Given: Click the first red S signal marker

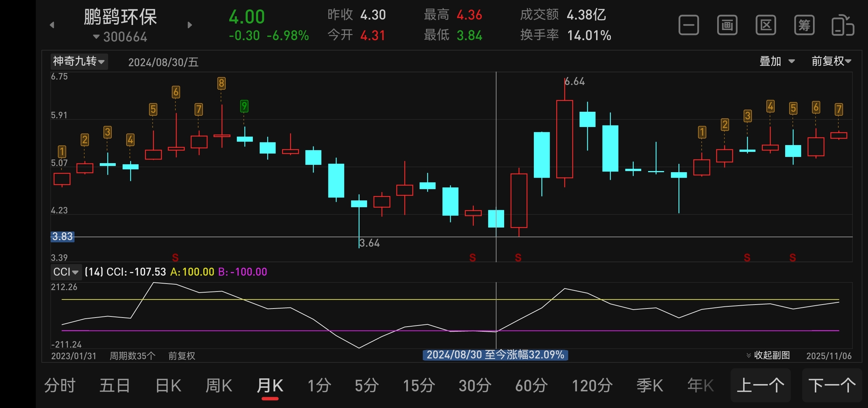Looking at the screenshot, I should pos(175,258).
